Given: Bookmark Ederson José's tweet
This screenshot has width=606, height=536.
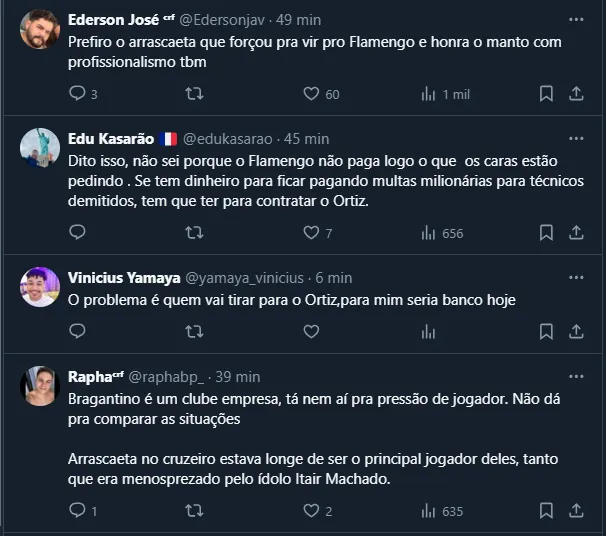Looking at the screenshot, I should (546, 94).
